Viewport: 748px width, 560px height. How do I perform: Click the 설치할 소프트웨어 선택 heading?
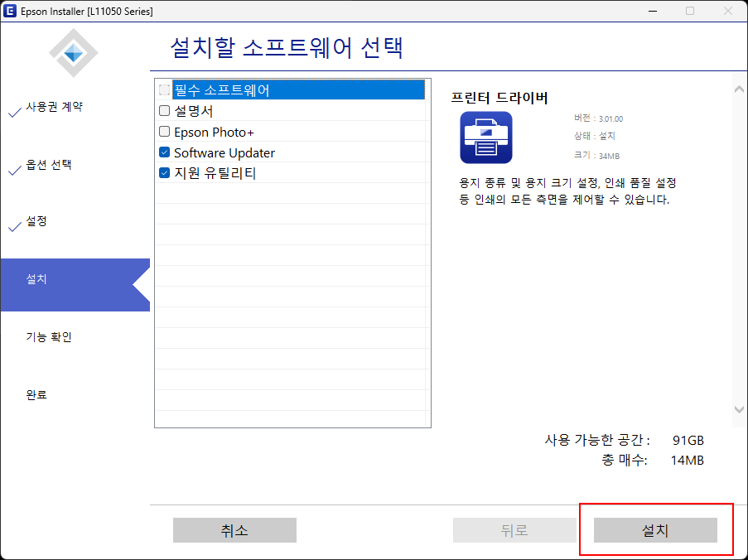287,48
